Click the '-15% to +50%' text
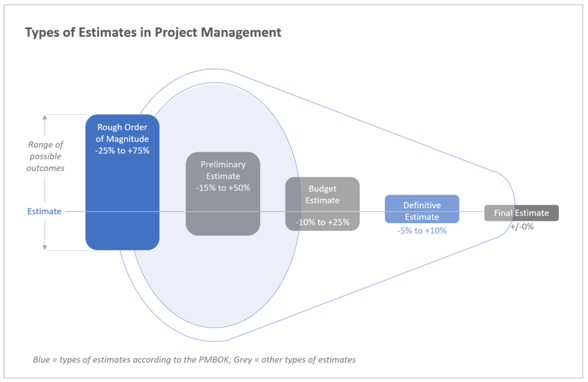 coord(223,188)
